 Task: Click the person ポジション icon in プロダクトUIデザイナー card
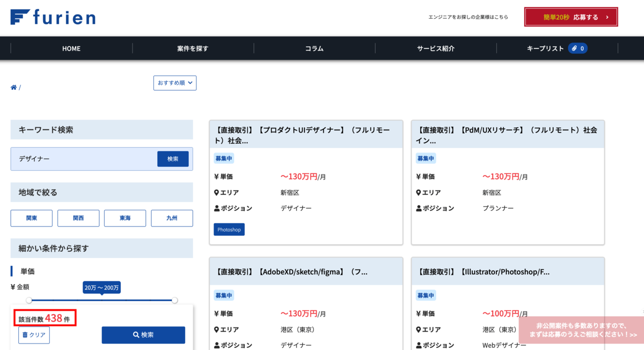[x=216, y=208]
